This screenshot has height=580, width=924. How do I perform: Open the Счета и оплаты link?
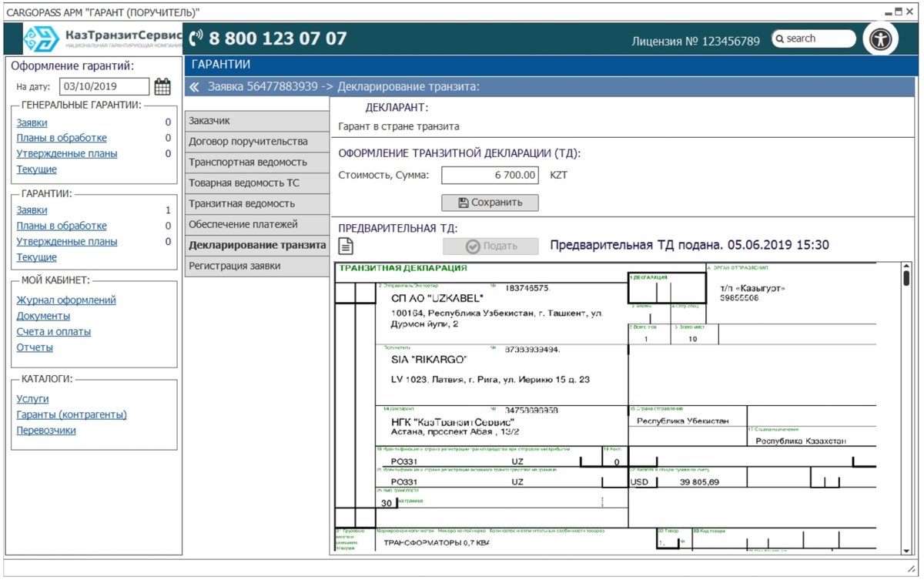click(54, 332)
